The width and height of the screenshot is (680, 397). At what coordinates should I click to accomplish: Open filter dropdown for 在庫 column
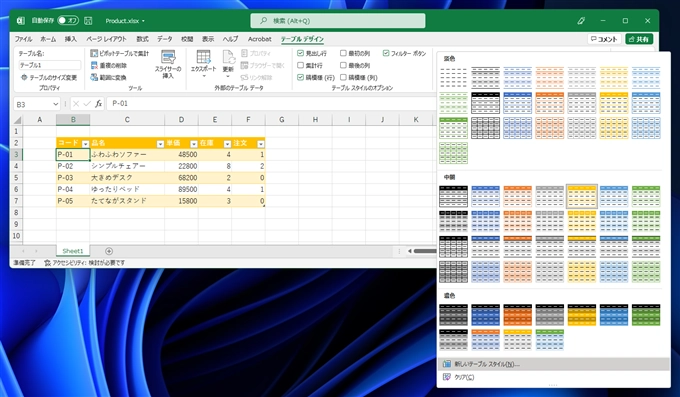227,144
